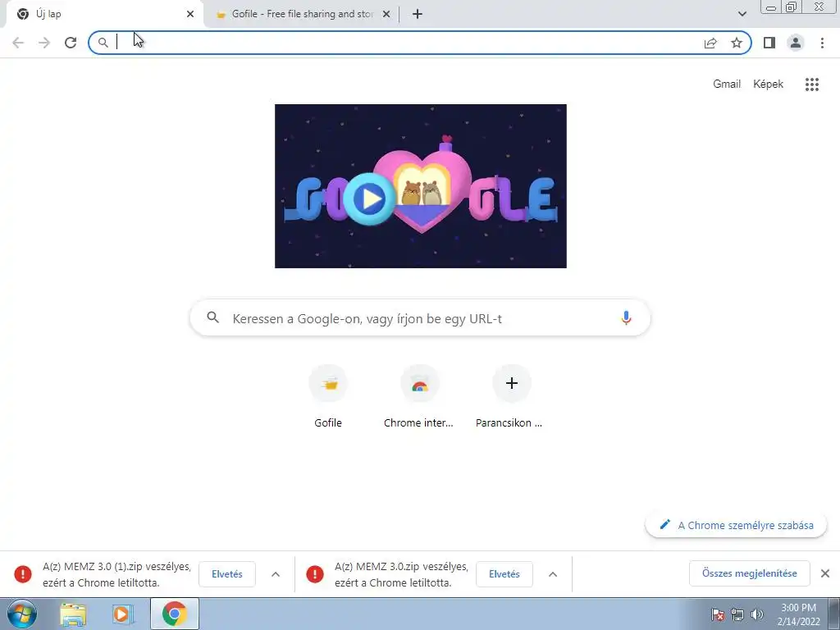
Task: Switch to the Gofile tab
Action: (x=302, y=15)
